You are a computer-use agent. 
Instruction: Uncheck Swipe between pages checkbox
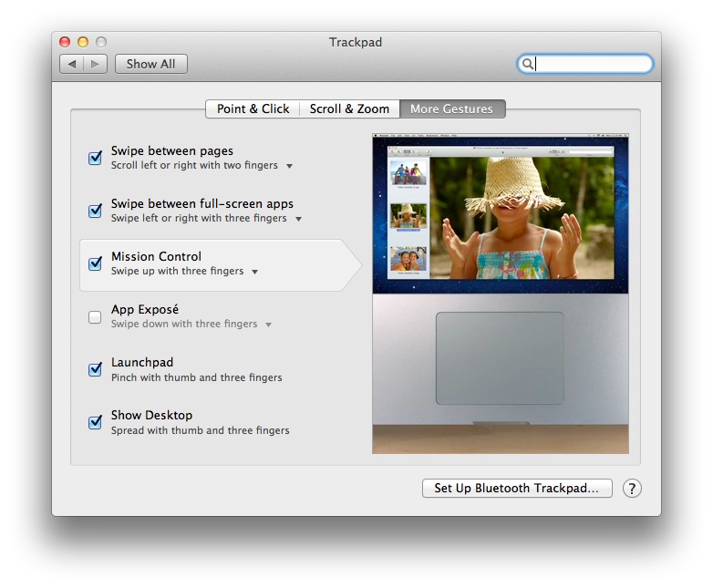coord(95,158)
